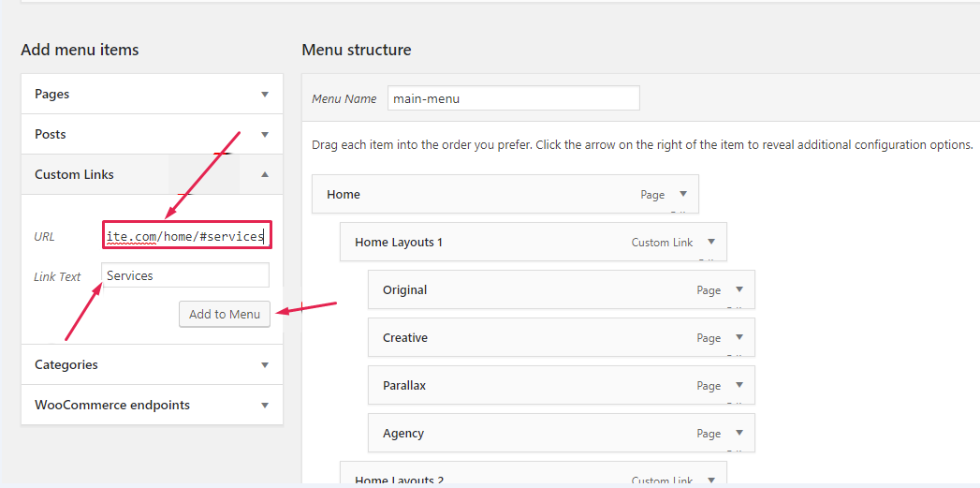Screen dimensions: 980x488
Task: Expand the Pages accordion section
Action: 264,95
